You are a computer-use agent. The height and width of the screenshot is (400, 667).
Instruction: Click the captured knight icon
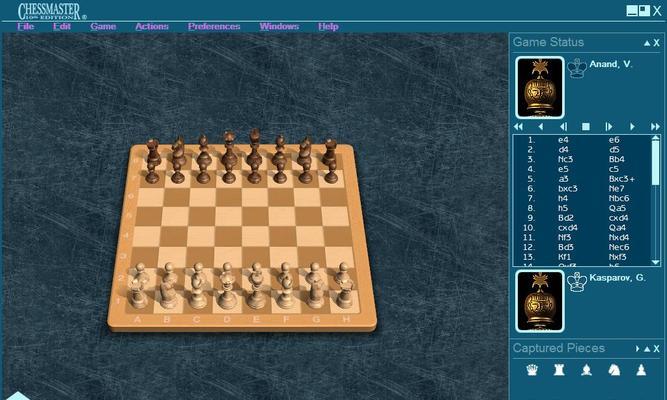pos(613,370)
